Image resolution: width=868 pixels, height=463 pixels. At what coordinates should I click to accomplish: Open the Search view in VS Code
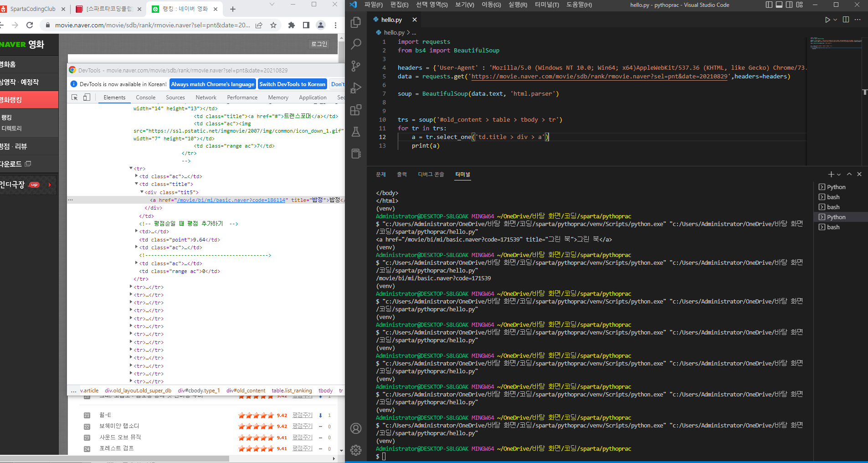pos(356,44)
